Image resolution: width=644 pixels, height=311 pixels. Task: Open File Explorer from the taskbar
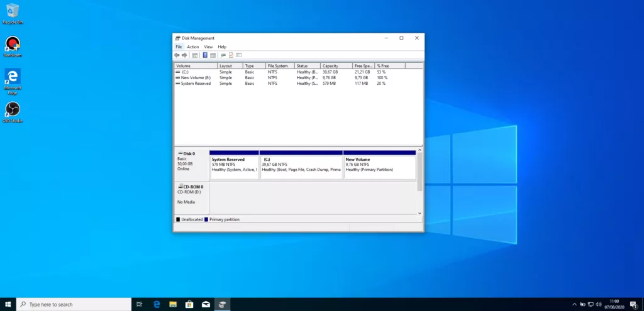click(173, 305)
